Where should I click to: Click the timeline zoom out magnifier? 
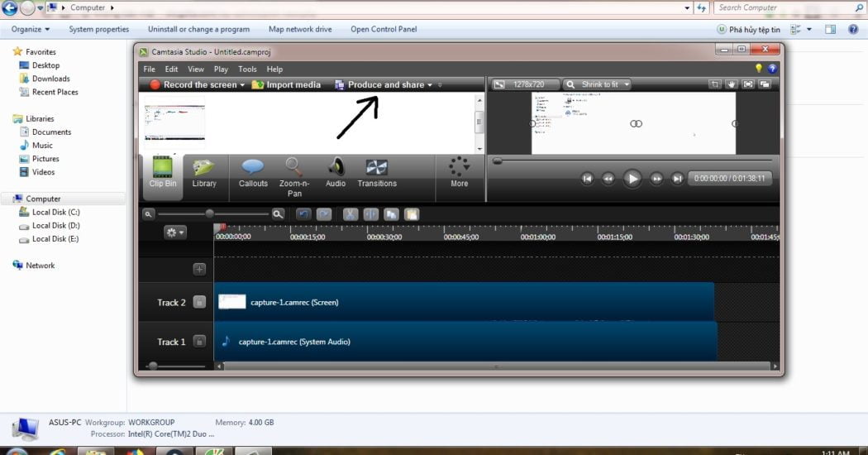pos(148,214)
